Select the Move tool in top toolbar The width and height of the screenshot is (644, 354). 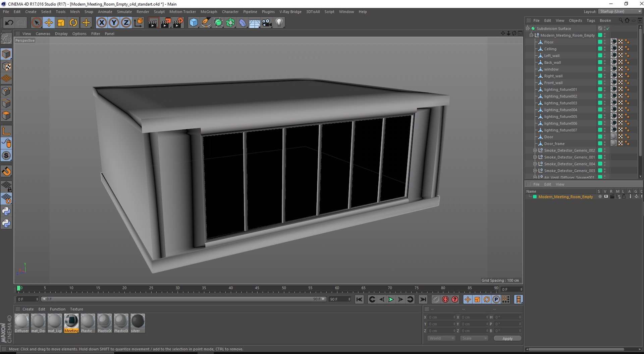click(x=49, y=23)
